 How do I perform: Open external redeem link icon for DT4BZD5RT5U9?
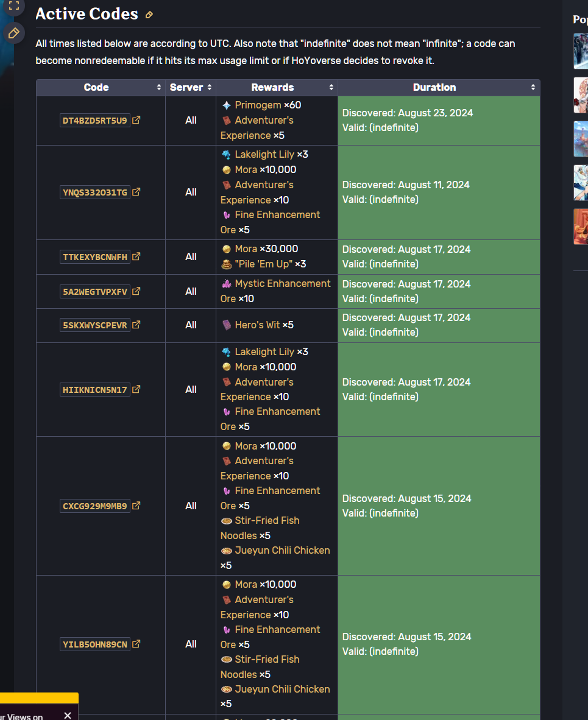pos(136,120)
